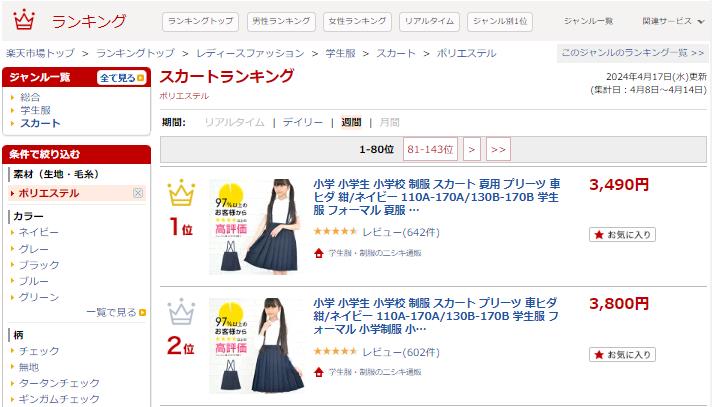Jump to last page with >> button
712x407 pixels.
(x=498, y=149)
